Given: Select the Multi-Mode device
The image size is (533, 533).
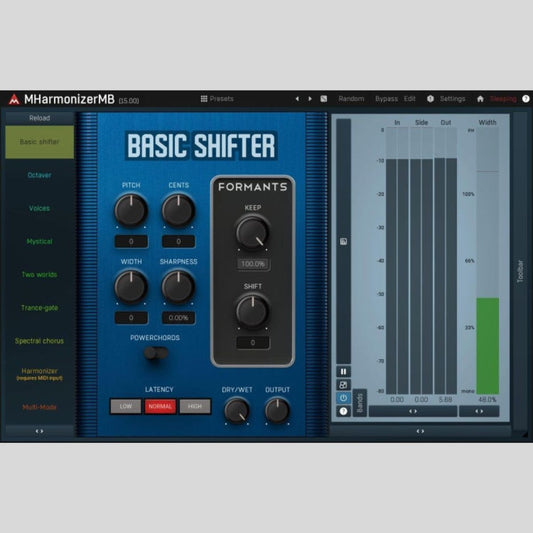Looking at the screenshot, I should pyautogui.click(x=39, y=407).
